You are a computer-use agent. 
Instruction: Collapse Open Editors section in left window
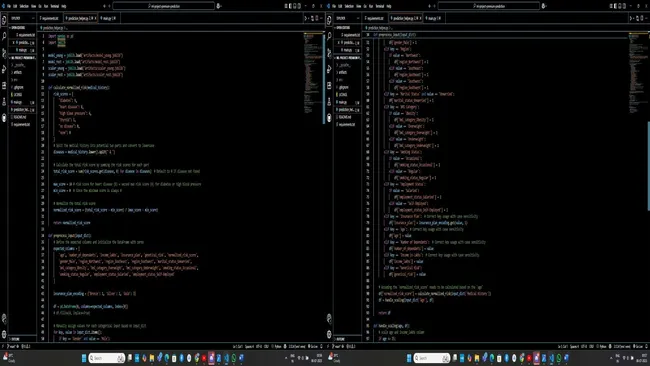coord(22,27)
